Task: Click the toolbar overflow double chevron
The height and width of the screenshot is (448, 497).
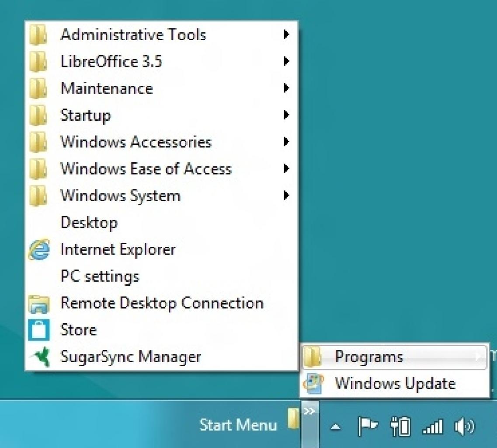Action: [x=309, y=412]
